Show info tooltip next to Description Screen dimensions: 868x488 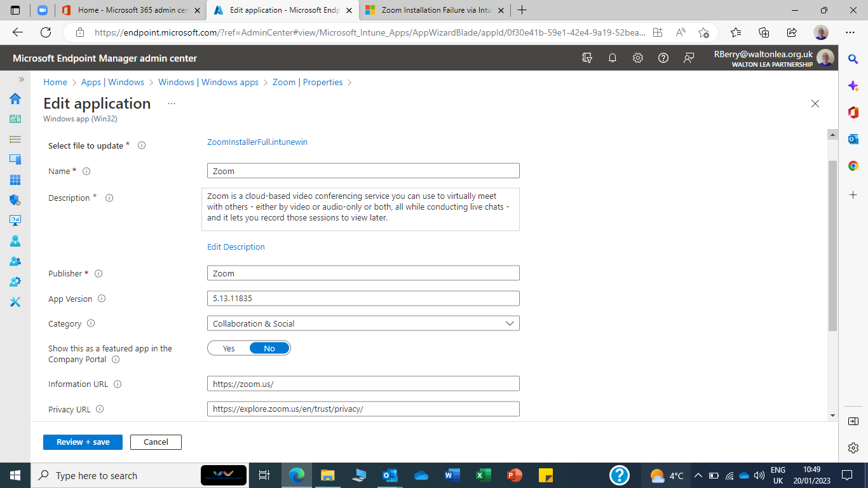pyautogui.click(x=109, y=198)
